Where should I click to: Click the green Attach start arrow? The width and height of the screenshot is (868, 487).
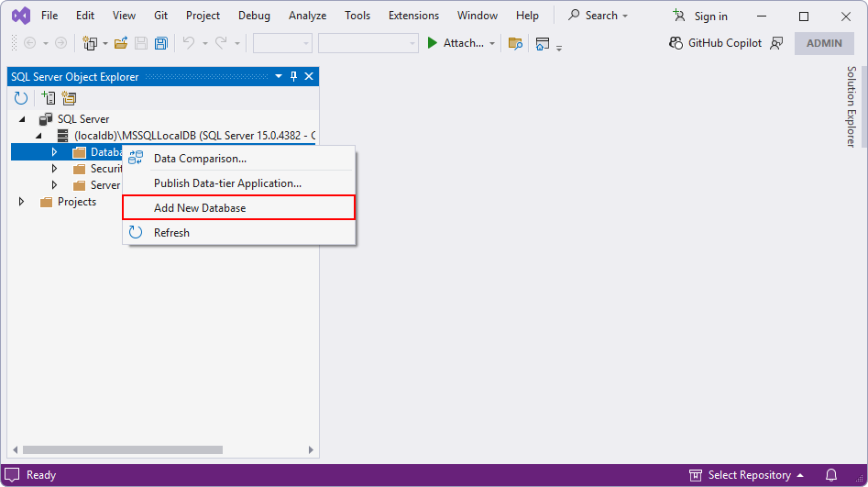click(433, 43)
